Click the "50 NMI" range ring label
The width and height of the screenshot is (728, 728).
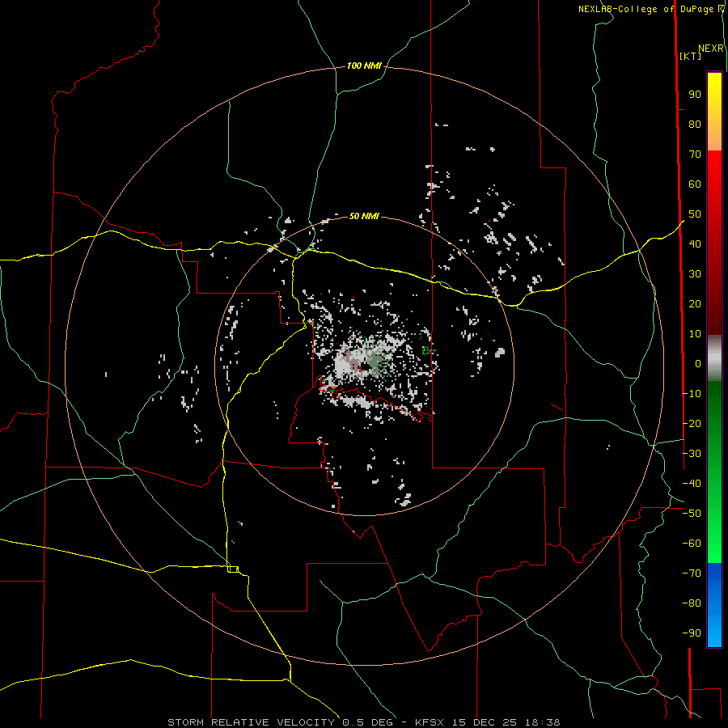tap(364, 216)
